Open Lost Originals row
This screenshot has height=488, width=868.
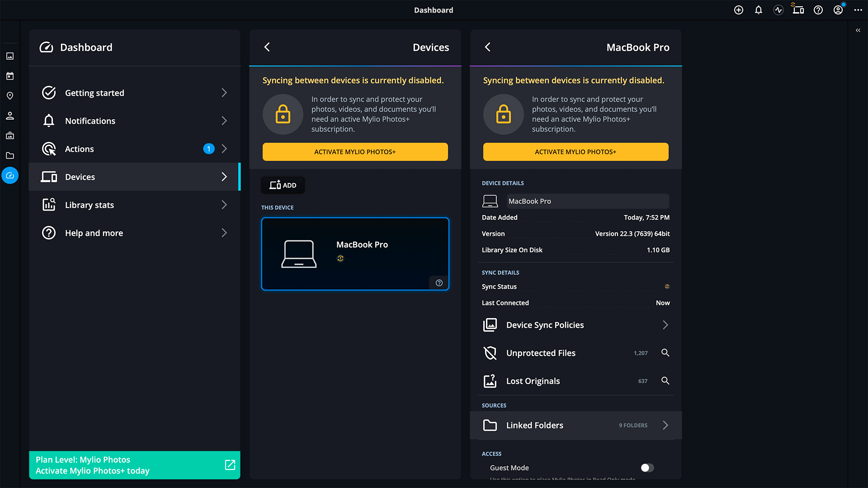[576, 381]
